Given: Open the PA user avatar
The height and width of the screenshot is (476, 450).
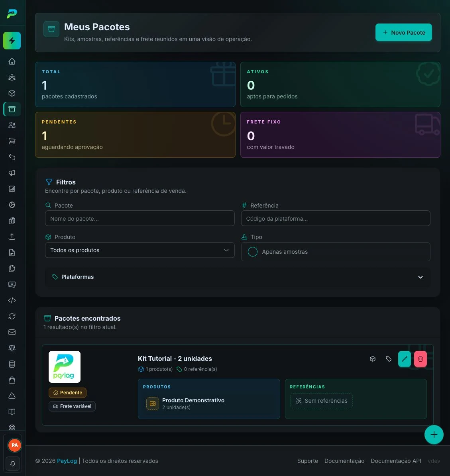Looking at the screenshot, I should [x=14, y=445].
